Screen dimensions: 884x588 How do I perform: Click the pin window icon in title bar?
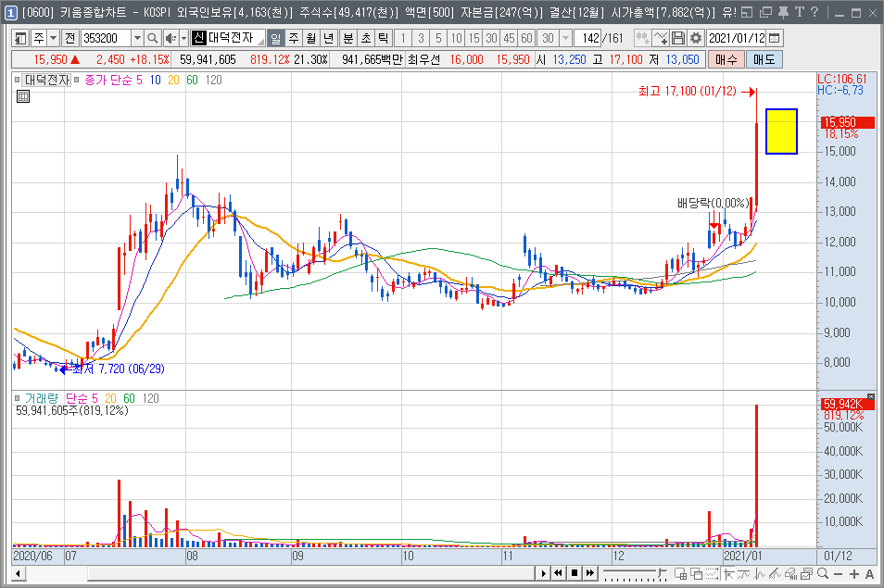pos(783,12)
